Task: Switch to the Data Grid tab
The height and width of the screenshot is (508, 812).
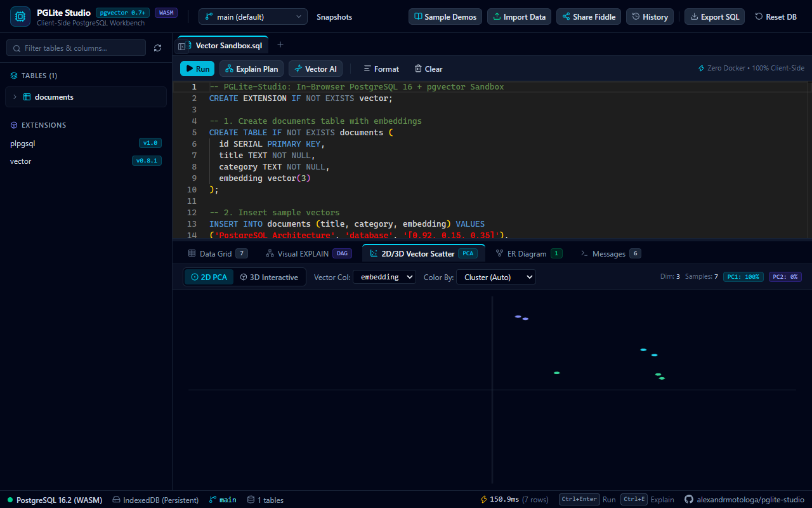Action: point(218,253)
